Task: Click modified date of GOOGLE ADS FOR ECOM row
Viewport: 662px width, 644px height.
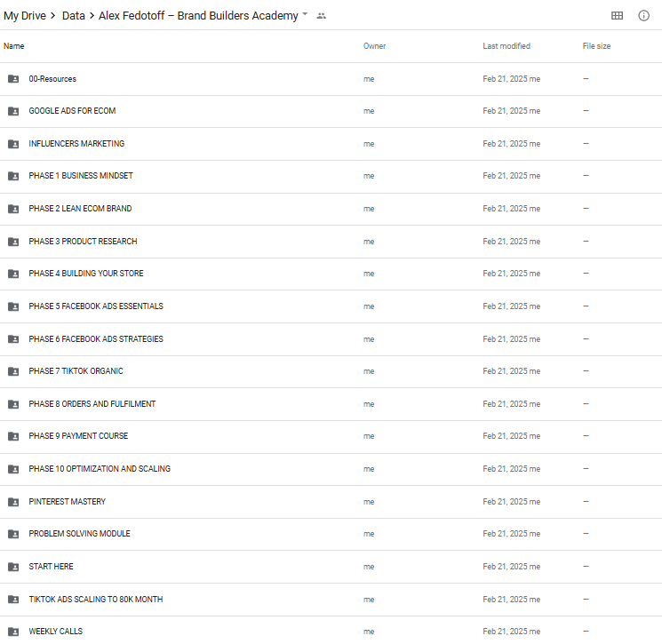Action: pos(511,111)
